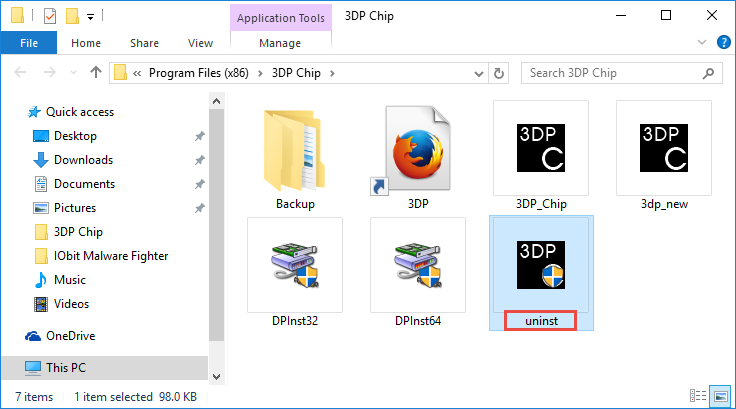Switch to Large icons view layout

point(720,396)
